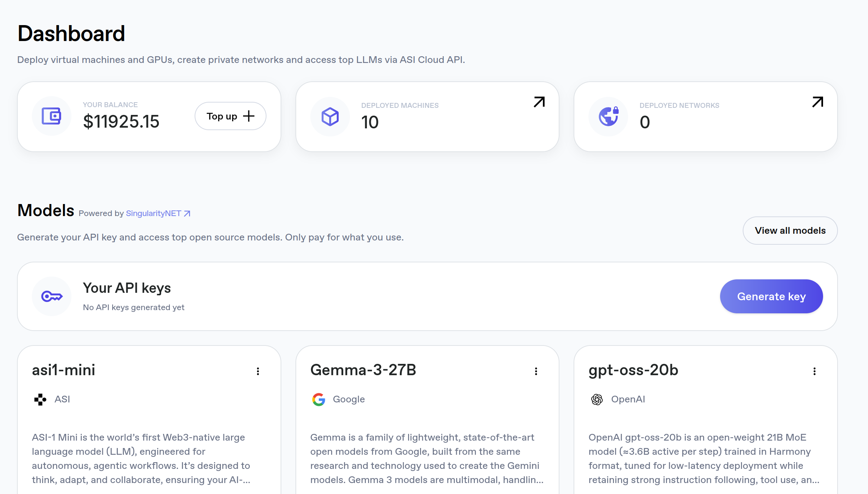This screenshot has width=868, height=494.
Task: Click the Google logo on the Gemma-3-27B card
Action: 319,400
